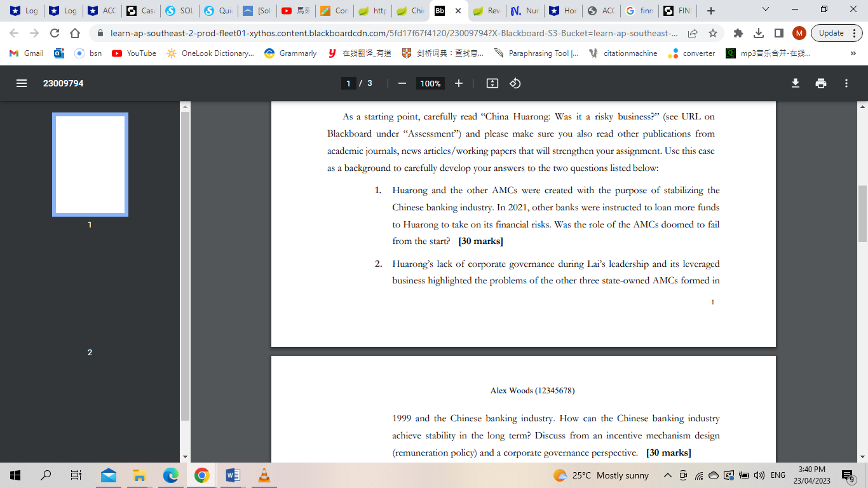The image size is (868, 488).
Task: Open the citationmachine bookmark
Action: click(623, 53)
